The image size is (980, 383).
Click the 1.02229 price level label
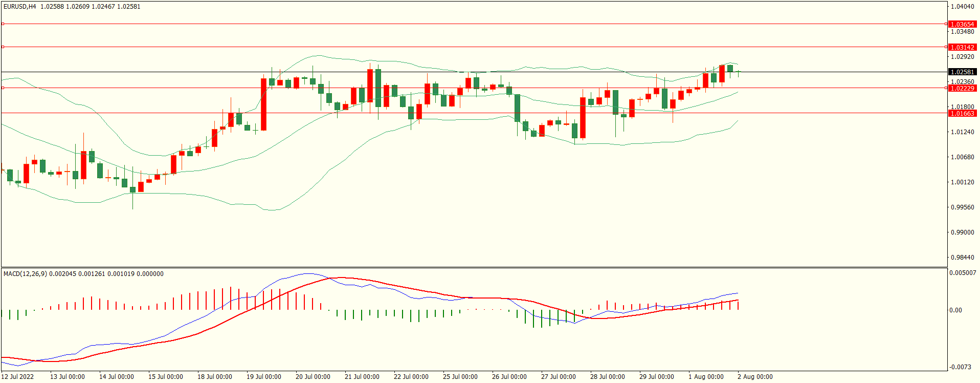click(x=962, y=88)
